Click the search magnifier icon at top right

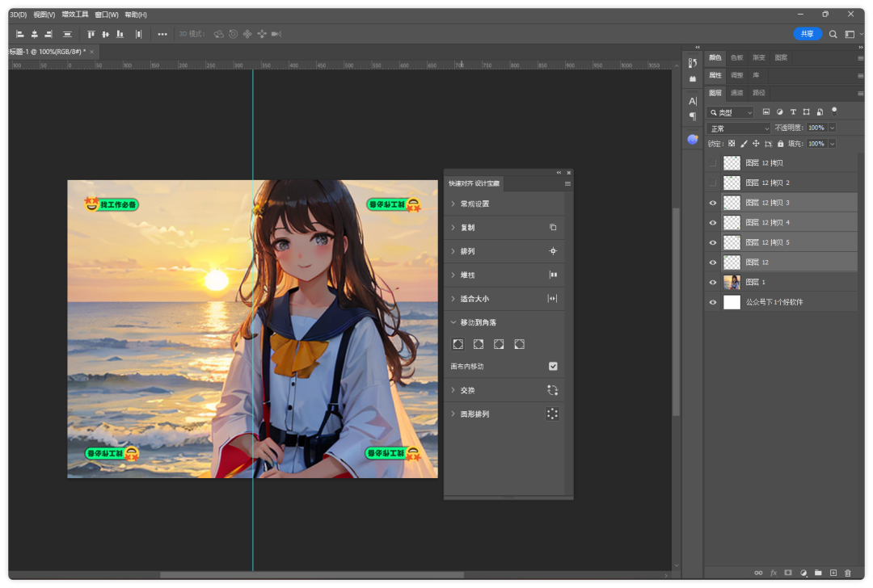click(833, 34)
